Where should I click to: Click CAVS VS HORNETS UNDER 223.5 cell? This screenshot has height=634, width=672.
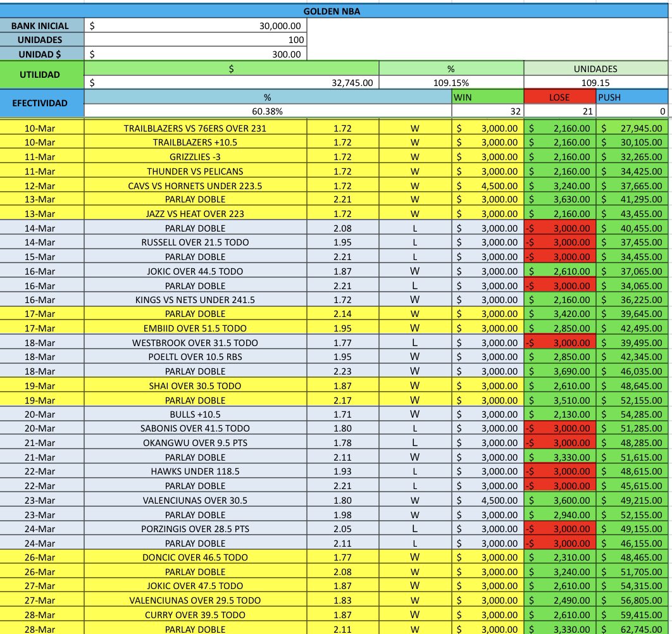coord(196,186)
